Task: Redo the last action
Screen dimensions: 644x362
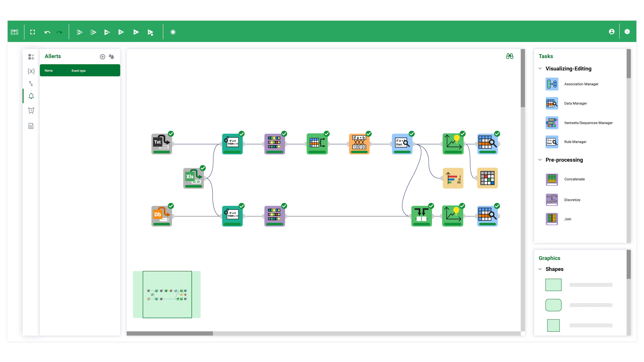Action: coord(59,32)
